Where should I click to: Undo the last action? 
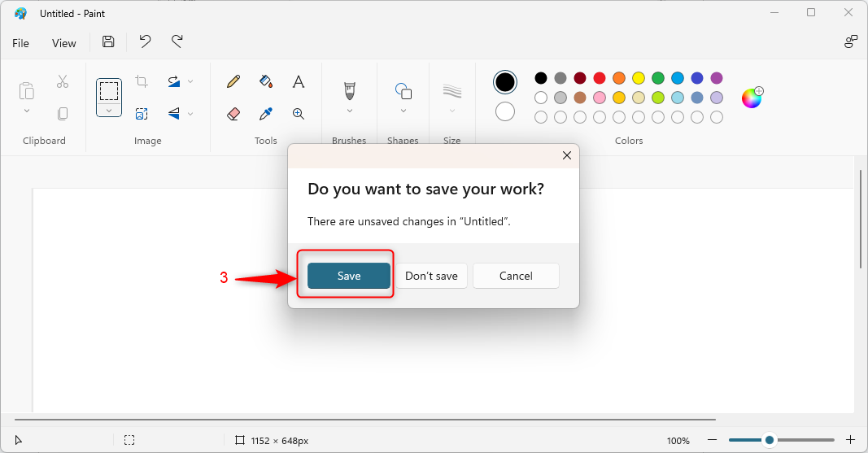[x=145, y=41]
